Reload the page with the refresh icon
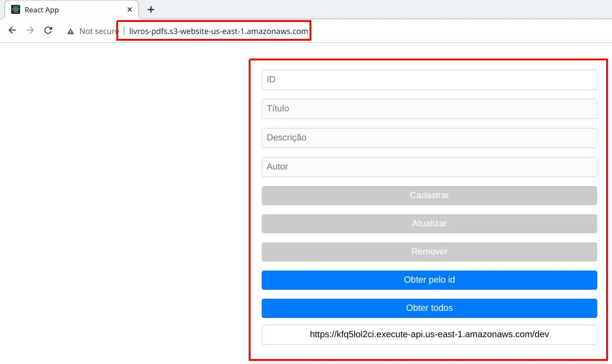This screenshot has width=612, height=364. coord(48,30)
